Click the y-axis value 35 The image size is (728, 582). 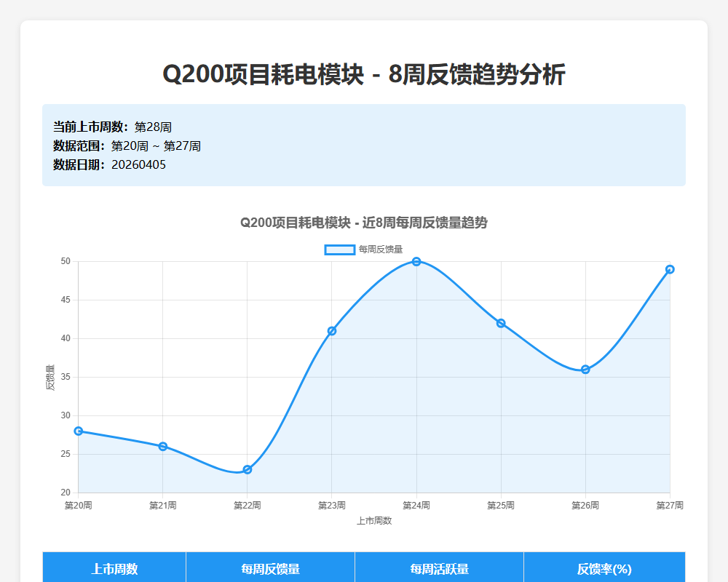tap(66, 377)
